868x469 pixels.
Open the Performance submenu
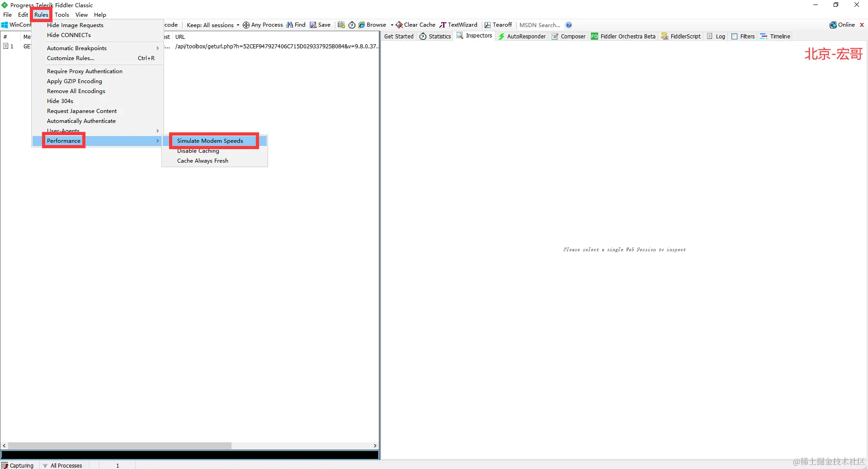(98, 141)
